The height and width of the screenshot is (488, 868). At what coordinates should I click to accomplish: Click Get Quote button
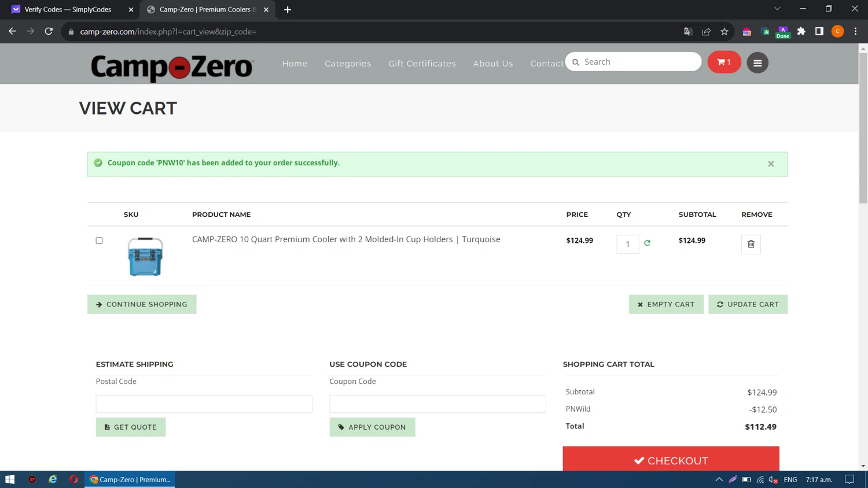(x=131, y=427)
